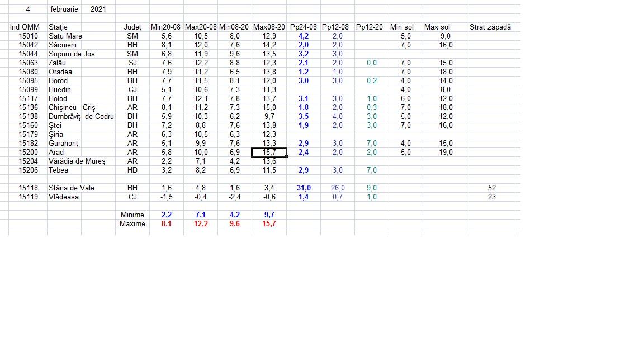Click Satu Mare Pp24-08 value 4,2
The height and width of the screenshot is (362, 644).
304,36
